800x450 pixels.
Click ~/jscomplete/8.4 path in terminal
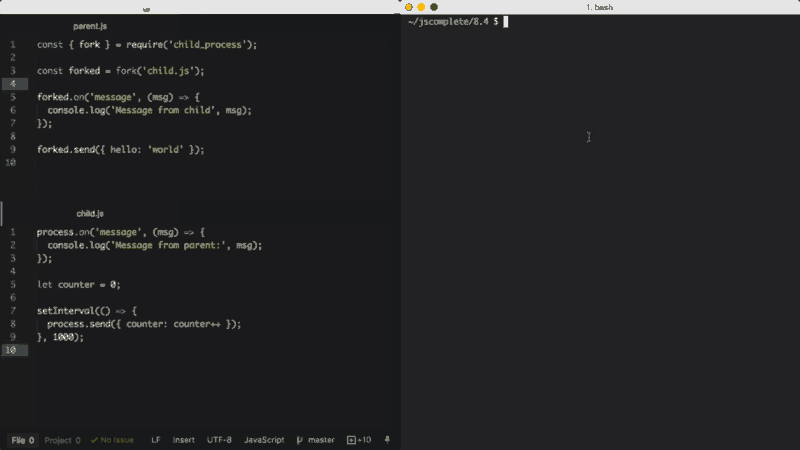tap(448, 21)
